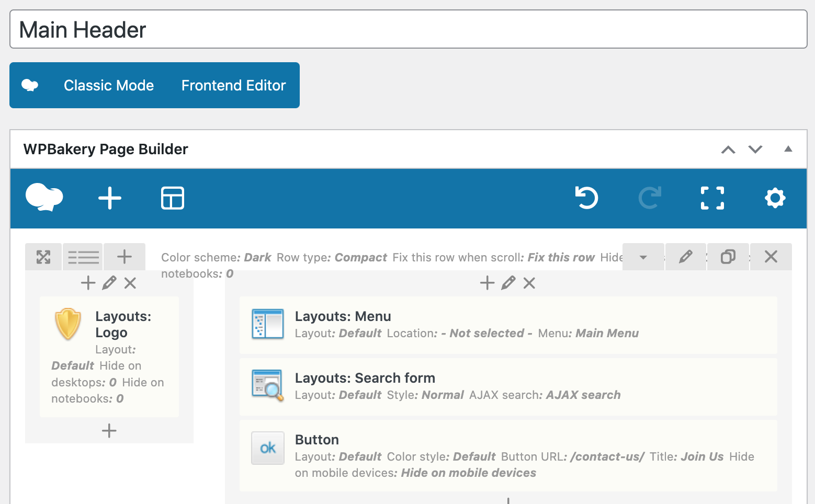Open the Frontend Editor
815x504 pixels.
(x=234, y=85)
